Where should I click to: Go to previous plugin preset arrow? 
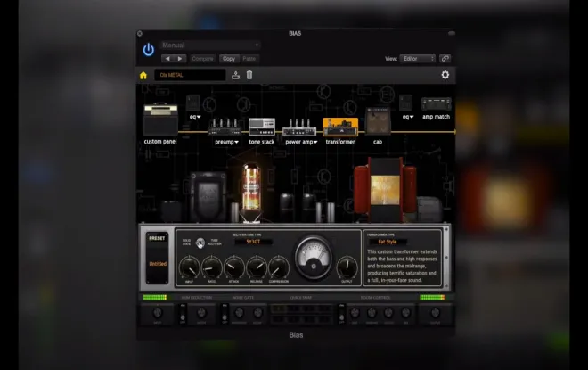(x=167, y=59)
